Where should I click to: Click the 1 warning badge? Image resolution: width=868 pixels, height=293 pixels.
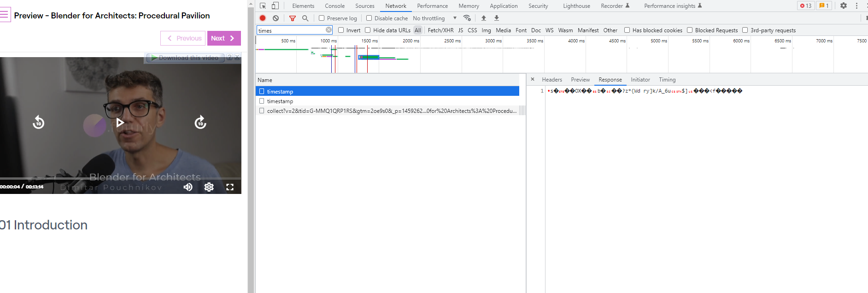[x=824, y=6]
